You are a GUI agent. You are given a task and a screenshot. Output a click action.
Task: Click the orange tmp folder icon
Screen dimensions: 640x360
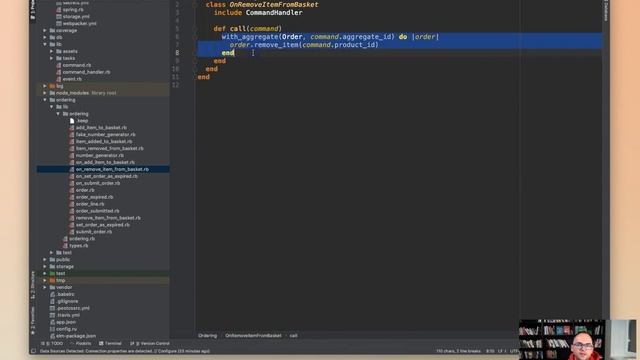52,280
